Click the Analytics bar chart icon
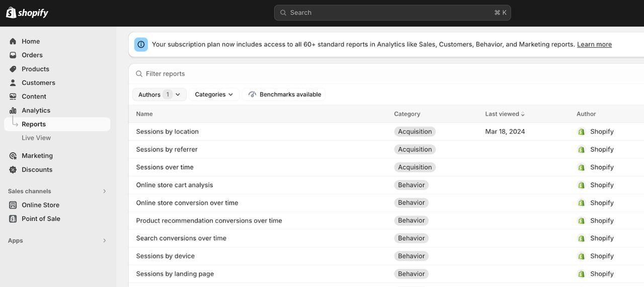 coord(13,110)
